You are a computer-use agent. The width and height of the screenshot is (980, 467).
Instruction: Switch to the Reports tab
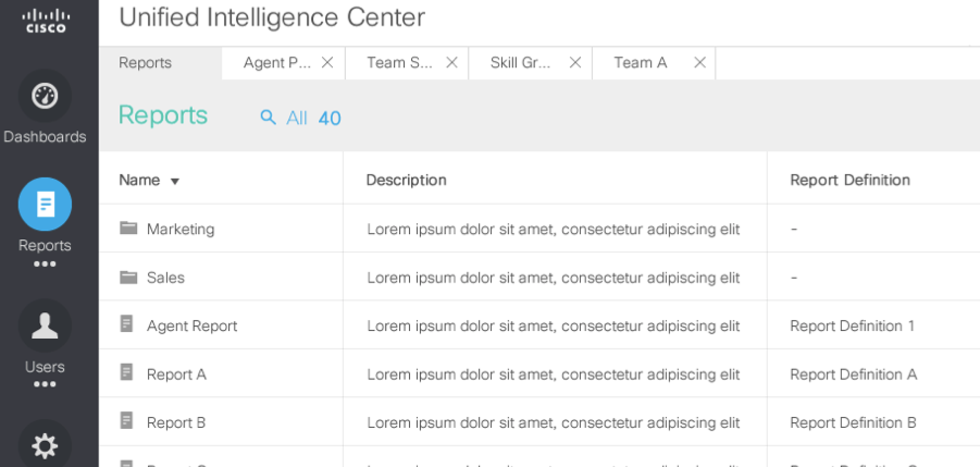pos(145,63)
